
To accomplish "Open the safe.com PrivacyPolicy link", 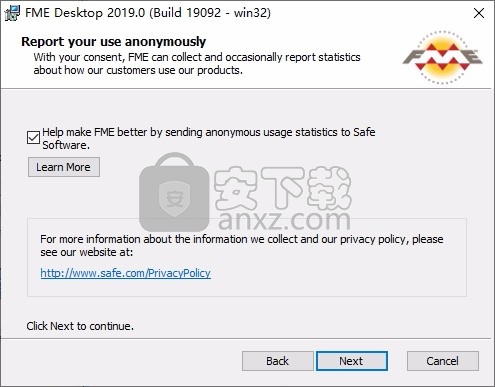I will pos(125,273).
